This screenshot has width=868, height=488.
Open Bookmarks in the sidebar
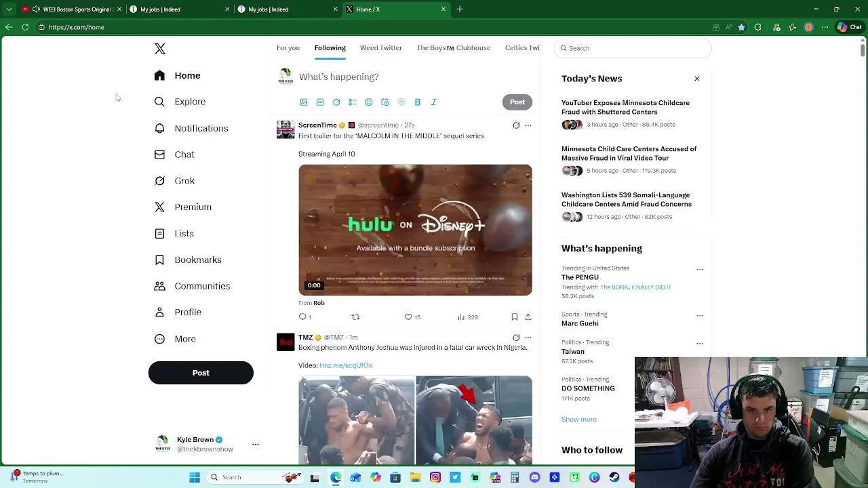click(x=188, y=260)
